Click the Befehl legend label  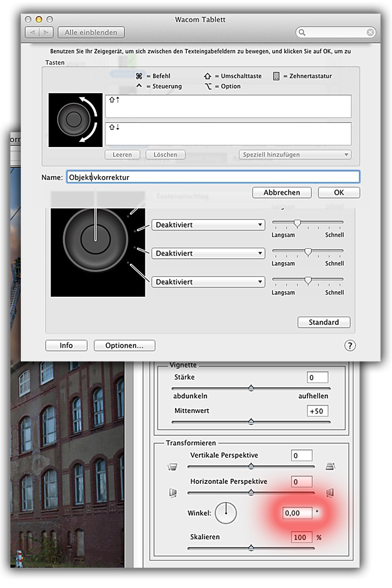point(161,76)
